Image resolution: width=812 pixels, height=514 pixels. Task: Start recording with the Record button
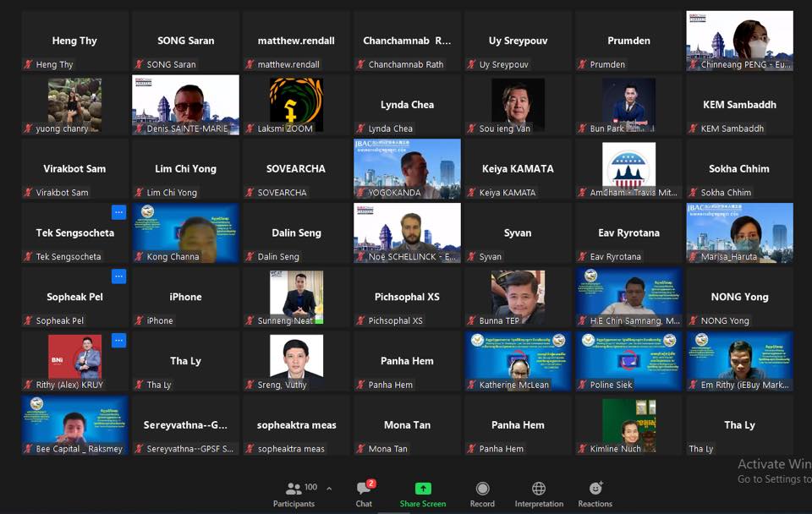[482, 494]
